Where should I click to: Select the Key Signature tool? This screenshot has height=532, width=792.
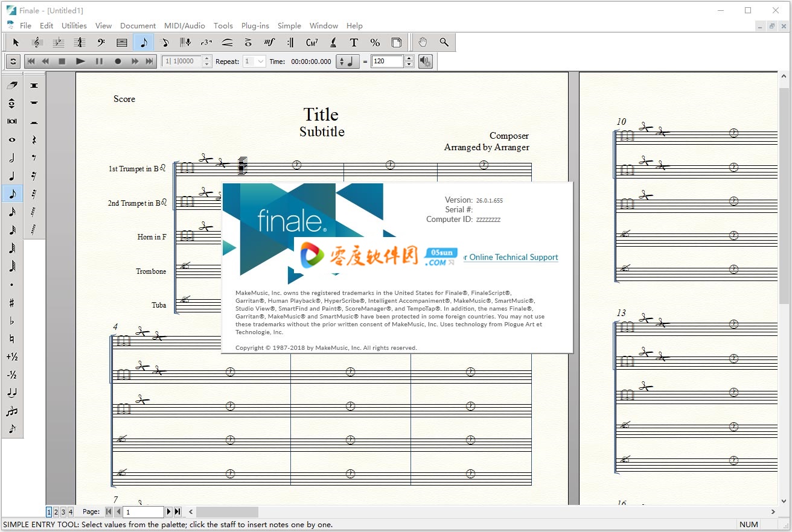tap(58, 42)
